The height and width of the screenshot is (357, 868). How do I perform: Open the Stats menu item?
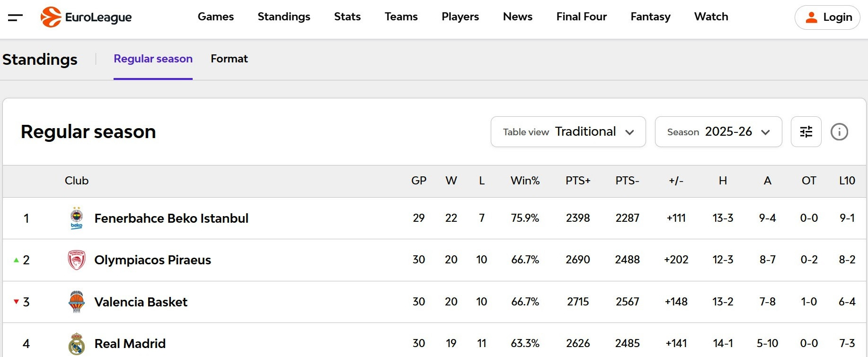pos(347,17)
